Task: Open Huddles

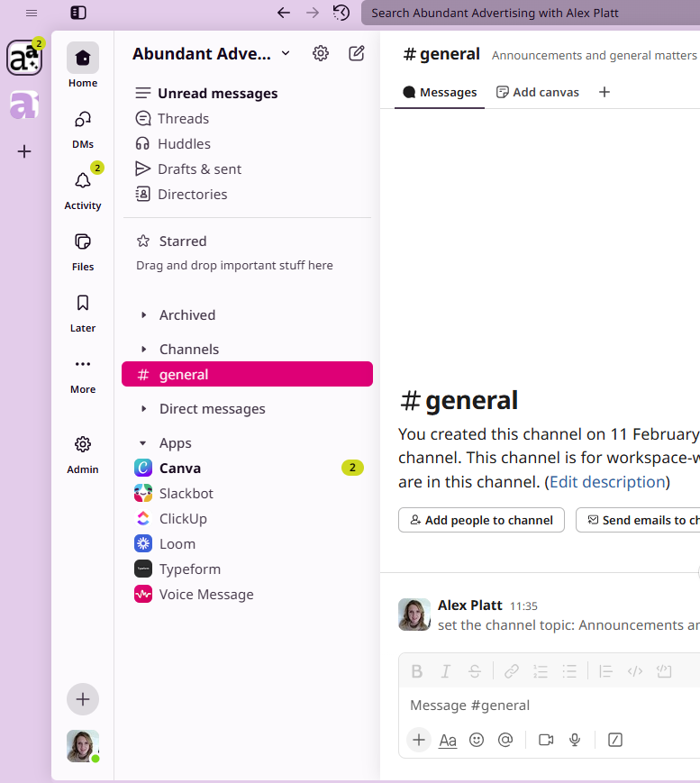Action: click(x=247, y=144)
